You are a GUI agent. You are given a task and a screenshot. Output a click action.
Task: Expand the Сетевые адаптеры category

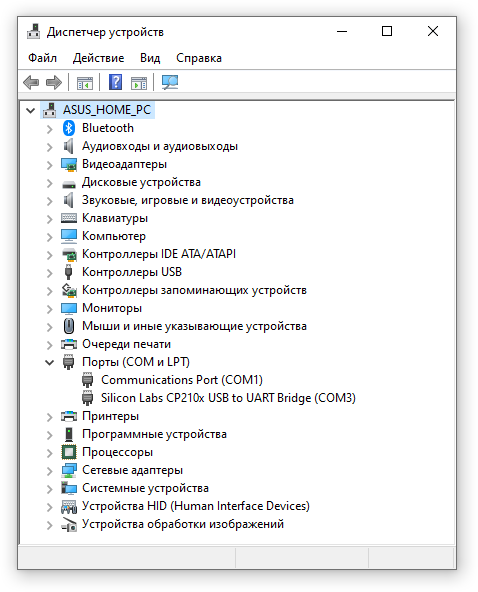49,470
